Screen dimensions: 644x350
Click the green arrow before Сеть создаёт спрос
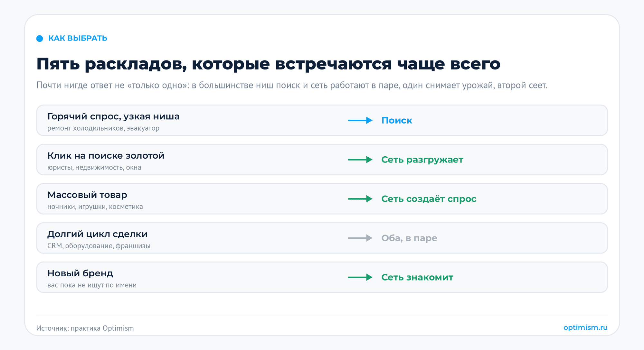pos(360,199)
